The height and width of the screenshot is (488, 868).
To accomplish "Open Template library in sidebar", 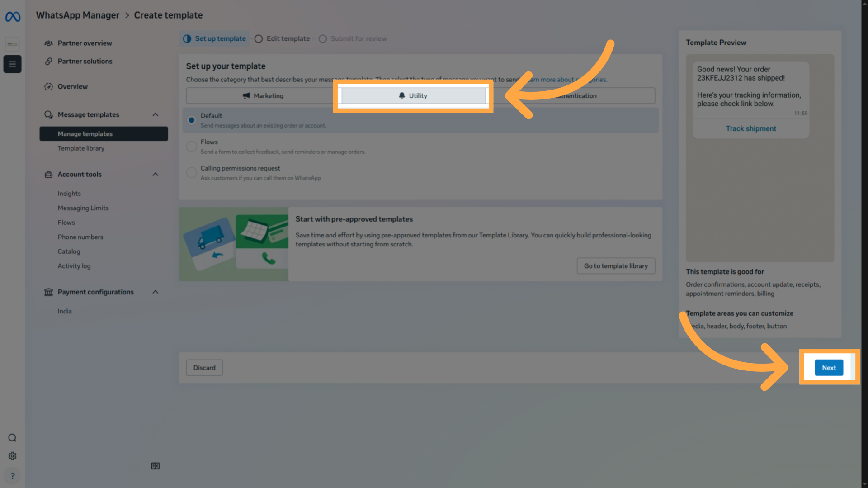I will 81,148.
